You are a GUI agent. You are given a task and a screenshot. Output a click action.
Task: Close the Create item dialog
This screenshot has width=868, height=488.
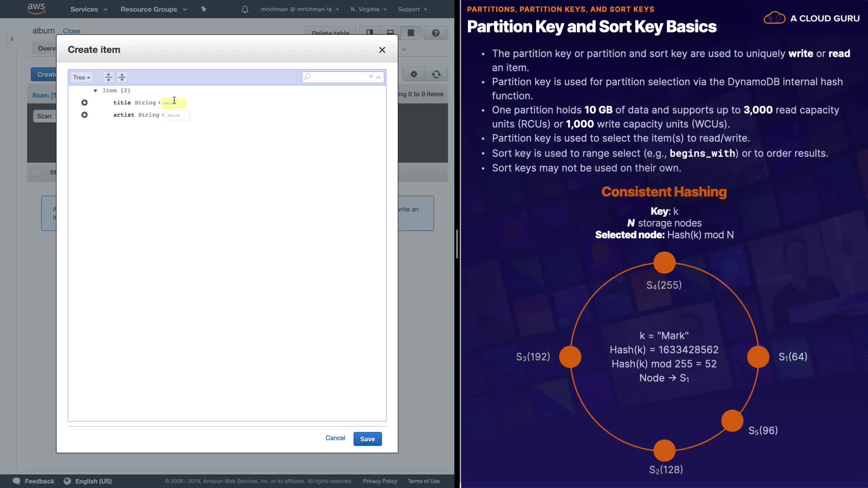point(382,50)
